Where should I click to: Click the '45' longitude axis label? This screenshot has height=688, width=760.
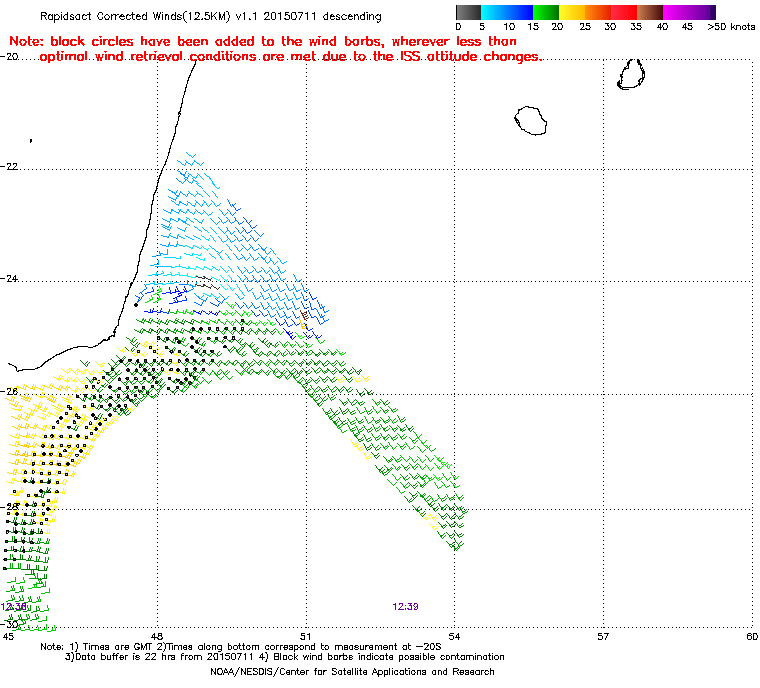[x=8, y=637]
